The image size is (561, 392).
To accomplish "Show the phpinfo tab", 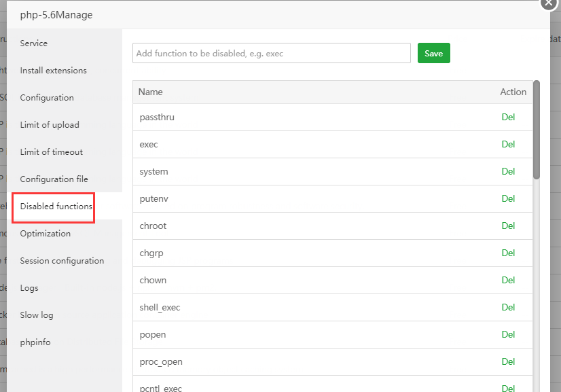I will click(x=35, y=342).
